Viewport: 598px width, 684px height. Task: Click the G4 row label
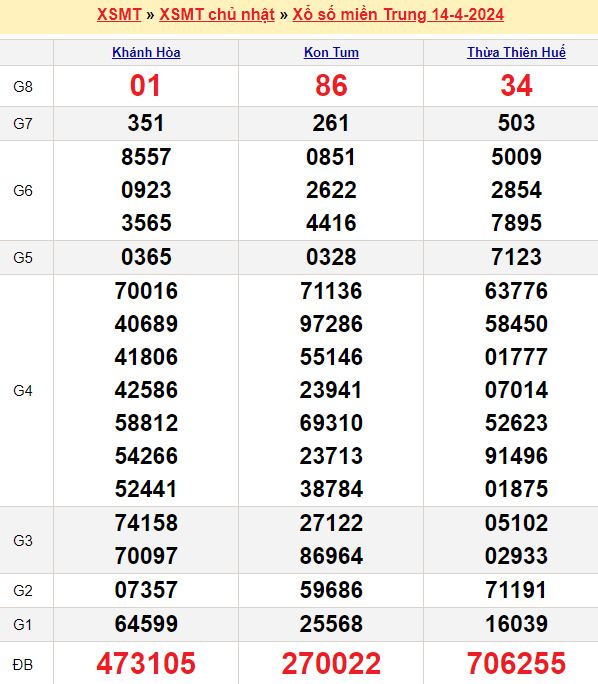[23, 391]
